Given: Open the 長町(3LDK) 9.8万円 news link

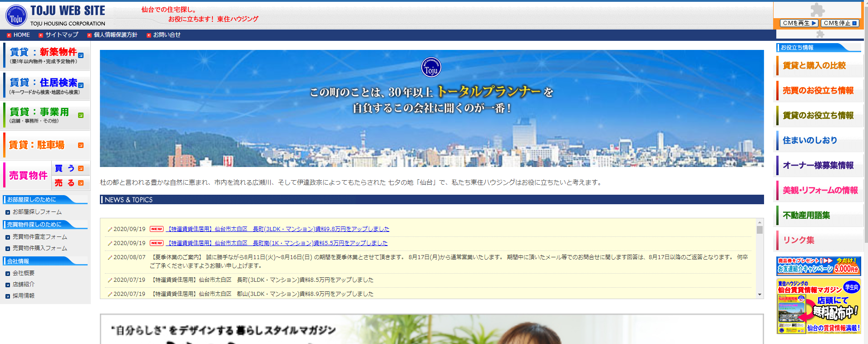Looking at the screenshot, I should click(x=277, y=229).
